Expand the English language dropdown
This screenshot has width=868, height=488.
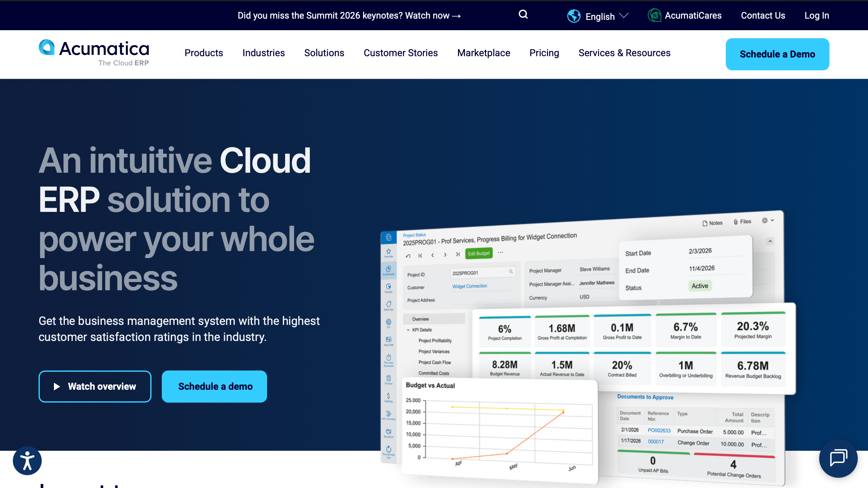point(607,16)
